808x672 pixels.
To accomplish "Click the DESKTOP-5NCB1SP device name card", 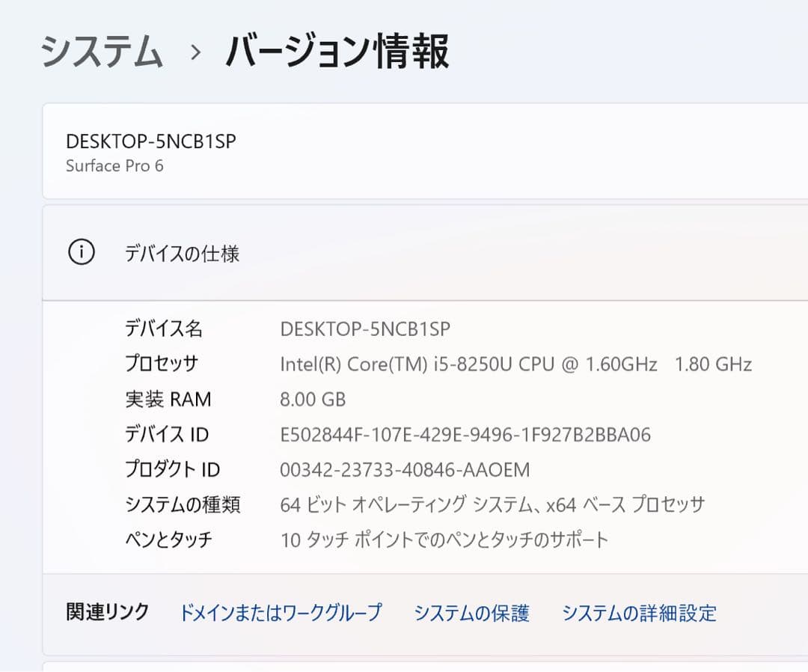I will coord(404,151).
